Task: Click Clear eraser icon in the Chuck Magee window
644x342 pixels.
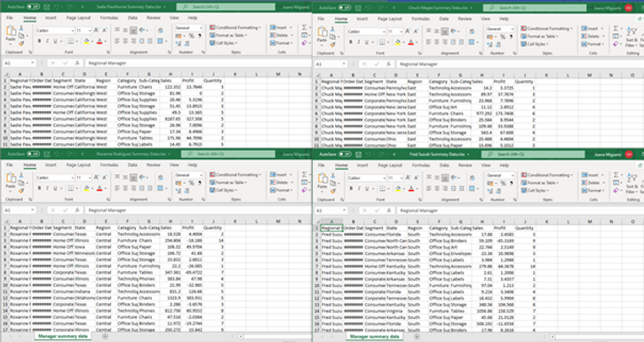Action: [616, 44]
